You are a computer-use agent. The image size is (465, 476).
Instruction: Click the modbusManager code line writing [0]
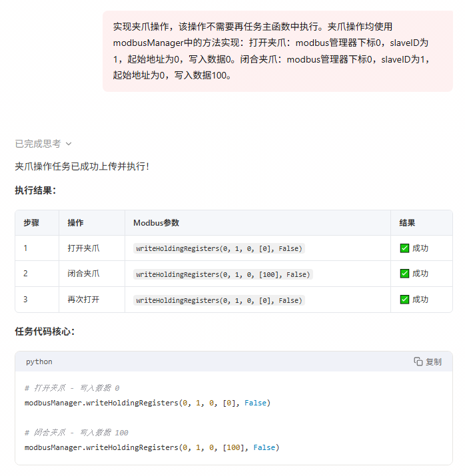147,403
